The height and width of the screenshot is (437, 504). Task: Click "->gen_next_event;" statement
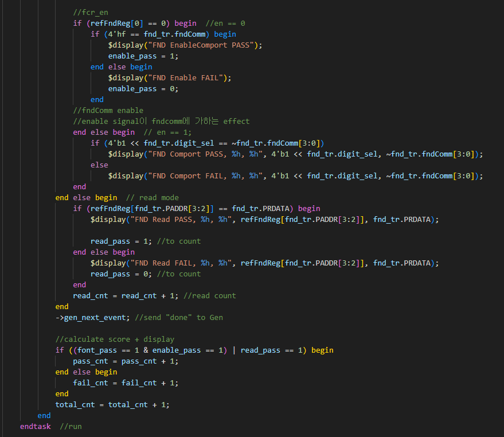(x=92, y=318)
